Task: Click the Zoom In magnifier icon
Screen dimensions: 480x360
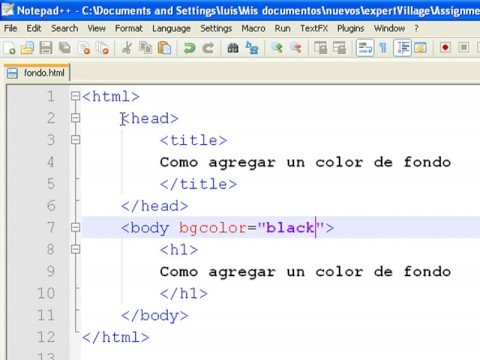Action: pyautogui.click(x=277, y=48)
